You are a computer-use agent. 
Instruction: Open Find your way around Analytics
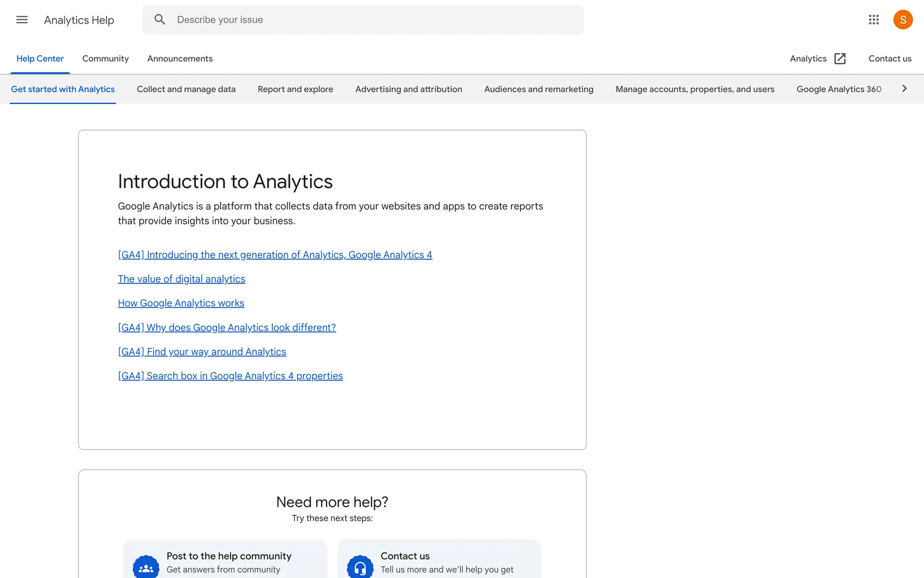click(202, 352)
